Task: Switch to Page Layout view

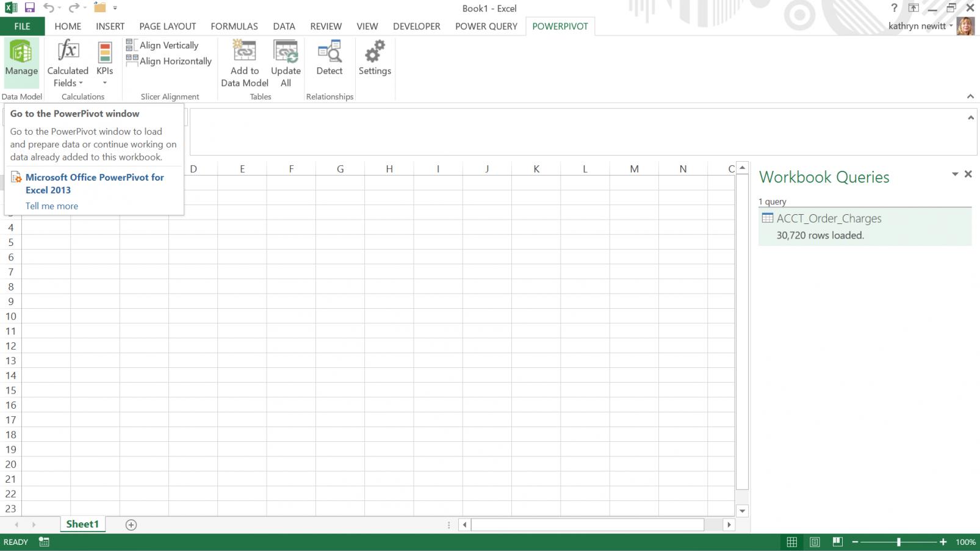Action: point(815,542)
